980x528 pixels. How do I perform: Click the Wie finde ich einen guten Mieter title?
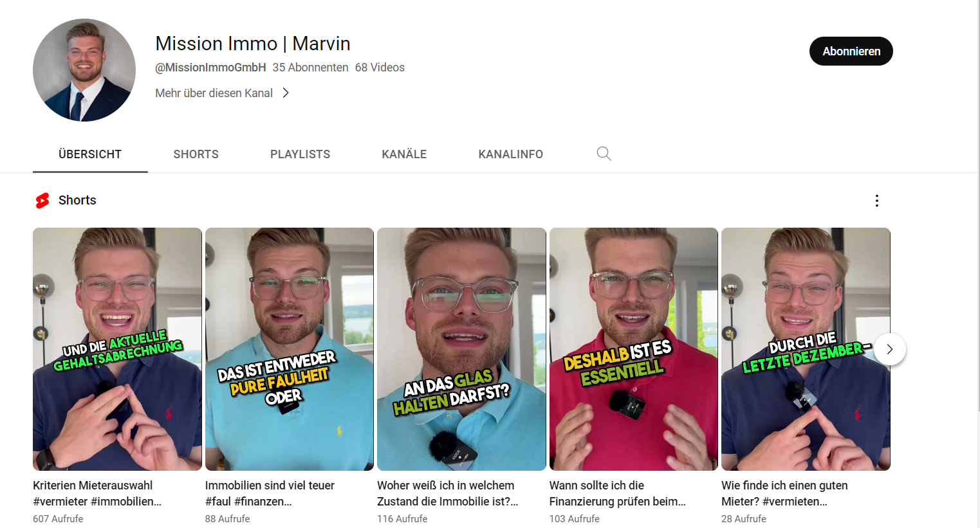click(784, 493)
